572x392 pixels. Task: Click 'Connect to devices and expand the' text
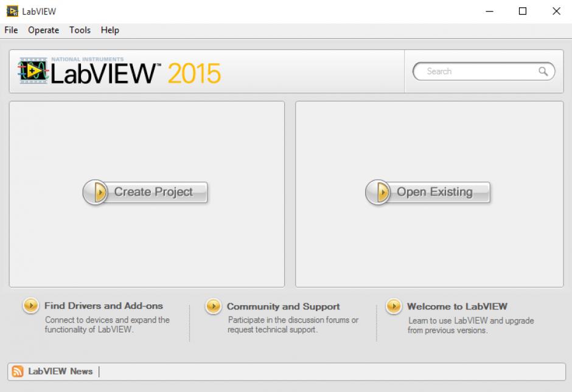[107, 320]
